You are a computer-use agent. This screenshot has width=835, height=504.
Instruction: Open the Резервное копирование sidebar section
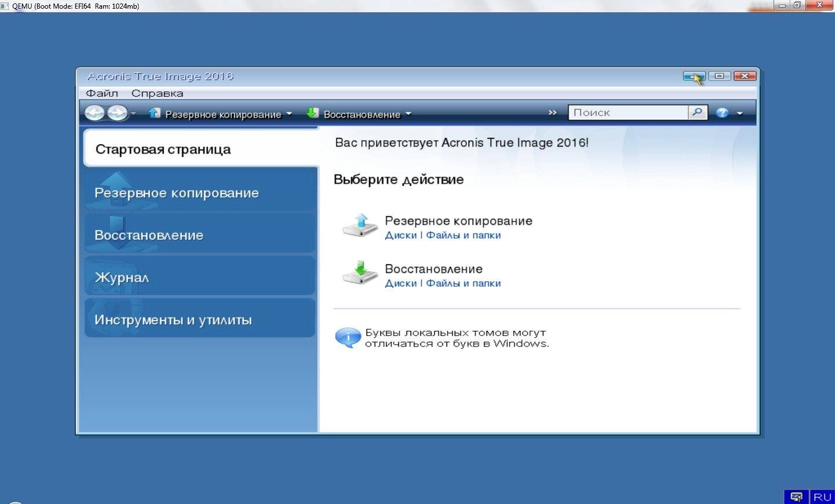[200, 192]
